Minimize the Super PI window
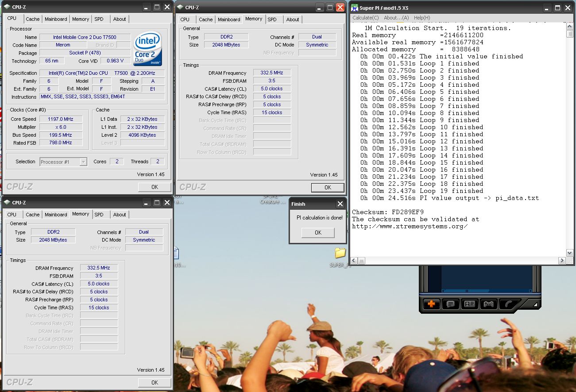 coord(548,8)
